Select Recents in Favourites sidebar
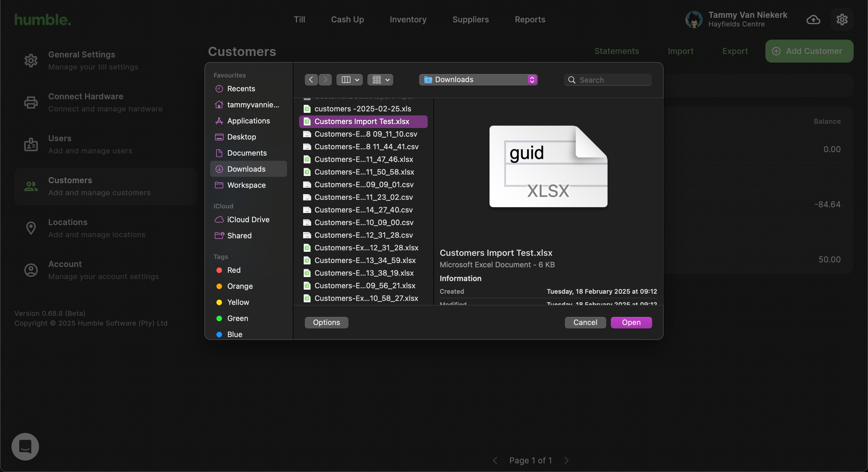 click(248, 89)
